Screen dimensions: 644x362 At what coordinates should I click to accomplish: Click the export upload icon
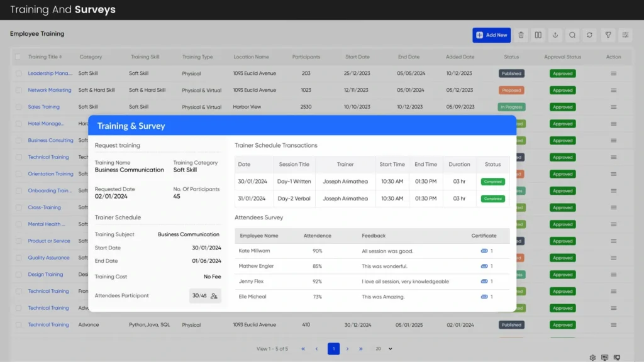pyautogui.click(x=555, y=35)
